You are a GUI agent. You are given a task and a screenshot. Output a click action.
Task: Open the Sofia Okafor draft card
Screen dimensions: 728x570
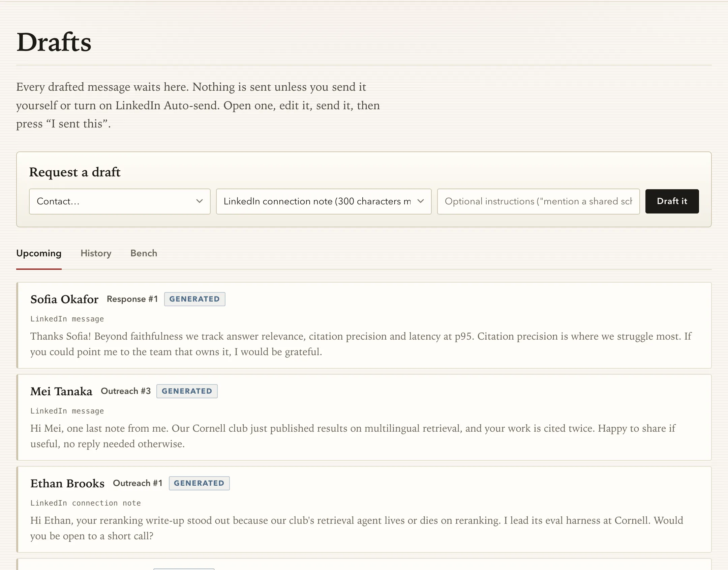coord(364,325)
